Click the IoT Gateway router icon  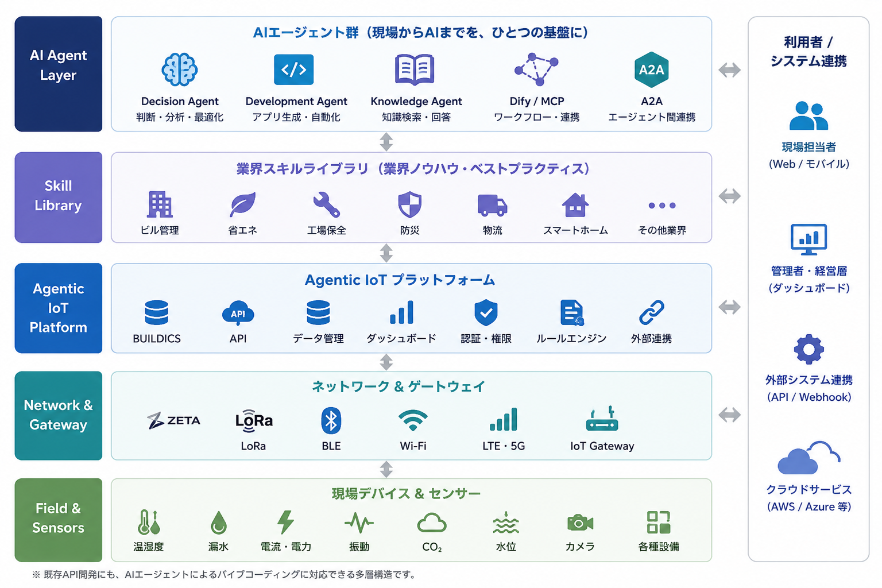[x=602, y=419]
